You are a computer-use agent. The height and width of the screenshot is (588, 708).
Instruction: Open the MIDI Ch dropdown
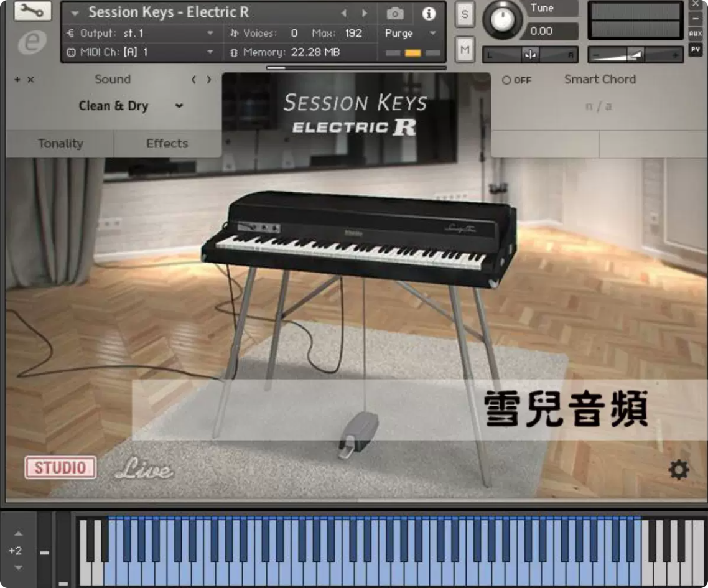[210, 52]
